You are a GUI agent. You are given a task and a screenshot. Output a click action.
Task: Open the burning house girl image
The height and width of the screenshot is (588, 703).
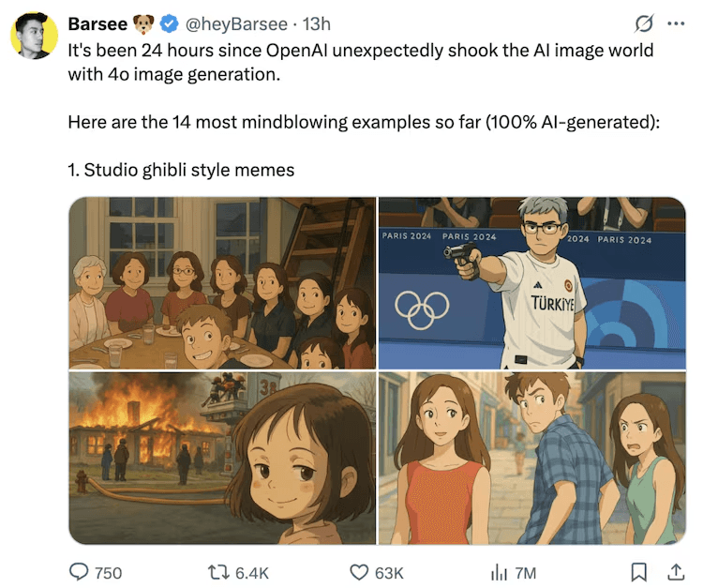[222, 458]
